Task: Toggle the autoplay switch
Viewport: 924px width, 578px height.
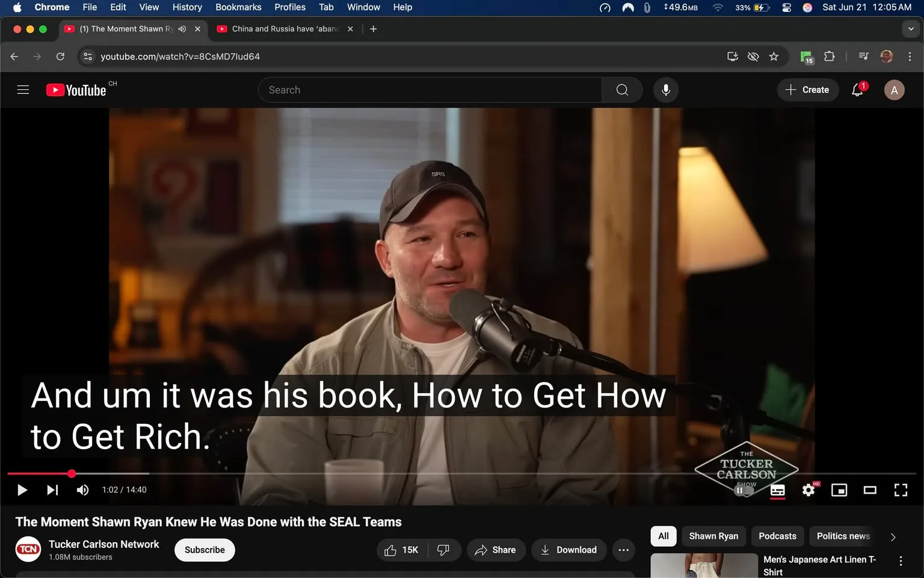Action: pyautogui.click(x=744, y=490)
